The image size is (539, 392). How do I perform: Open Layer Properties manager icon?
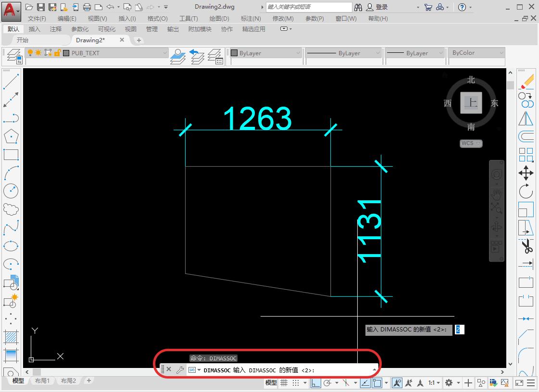(14, 56)
